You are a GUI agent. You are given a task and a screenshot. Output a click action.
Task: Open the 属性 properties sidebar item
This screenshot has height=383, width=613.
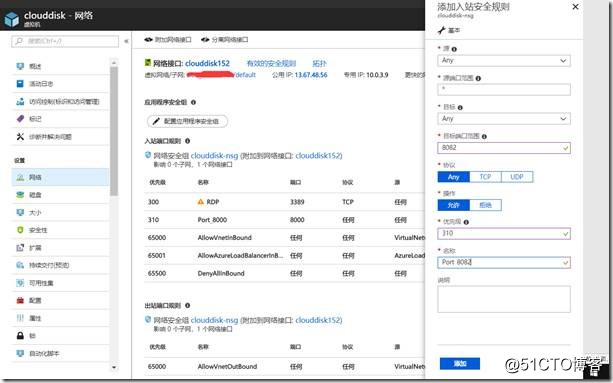61,318
